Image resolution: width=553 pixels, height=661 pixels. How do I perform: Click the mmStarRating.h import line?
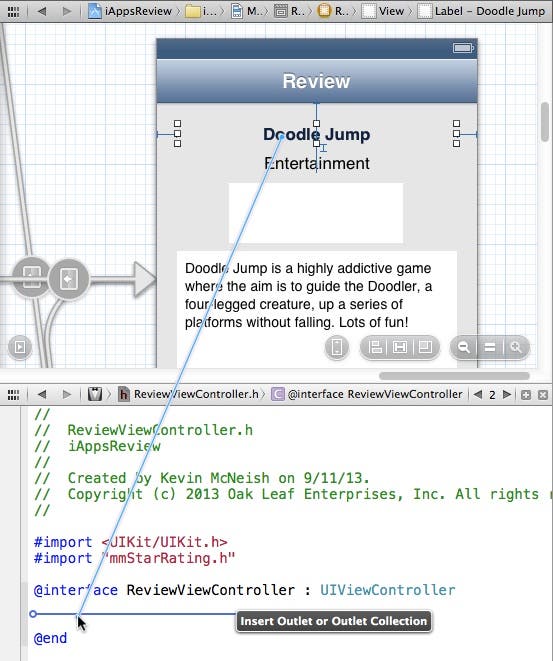[134, 558]
